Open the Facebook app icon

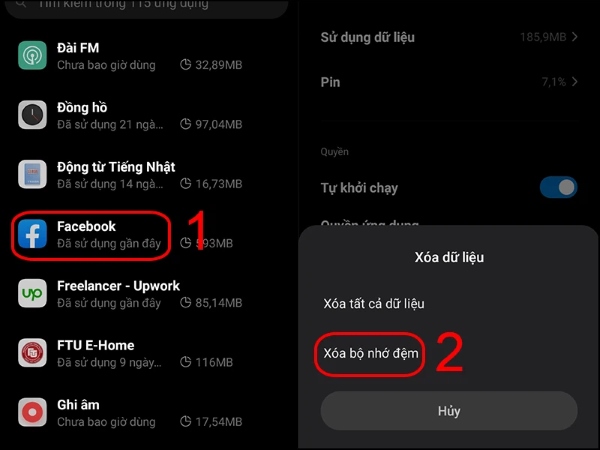[x=33, y=234]
